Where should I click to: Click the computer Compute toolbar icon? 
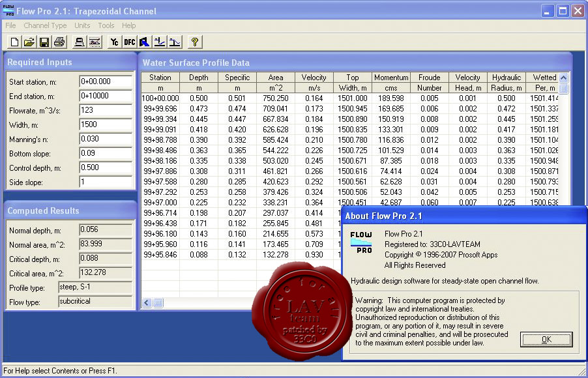(79, 42)
